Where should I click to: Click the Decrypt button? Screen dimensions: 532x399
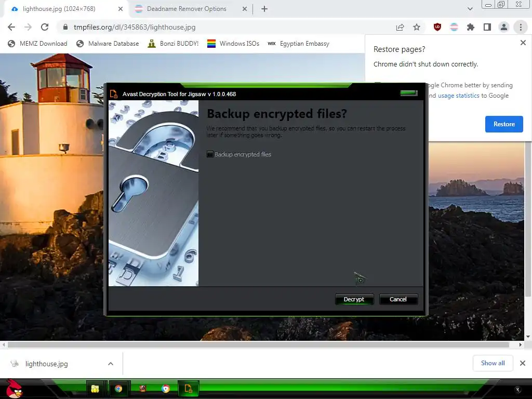tap(354, 299)
